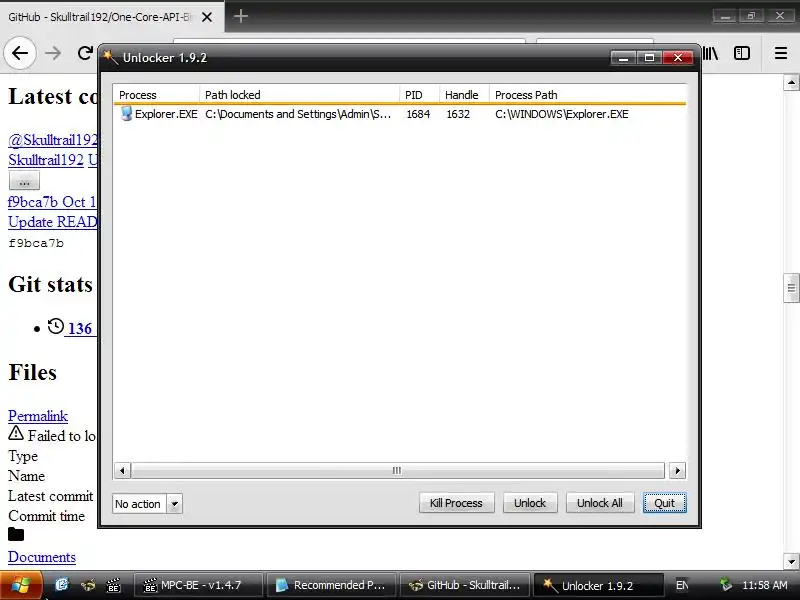Click right arrow of Unlocker horizontal scrollbar
The image size is (800, 600).
point(677,470)
